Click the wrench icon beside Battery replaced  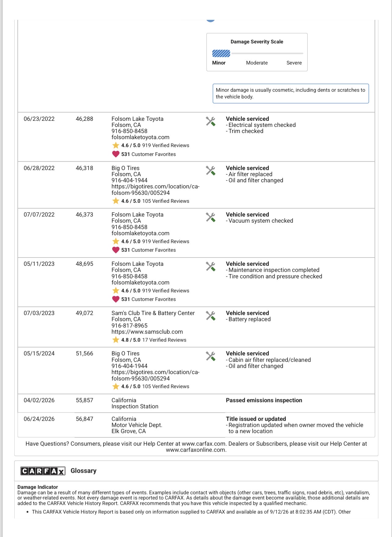coord(211,316)
